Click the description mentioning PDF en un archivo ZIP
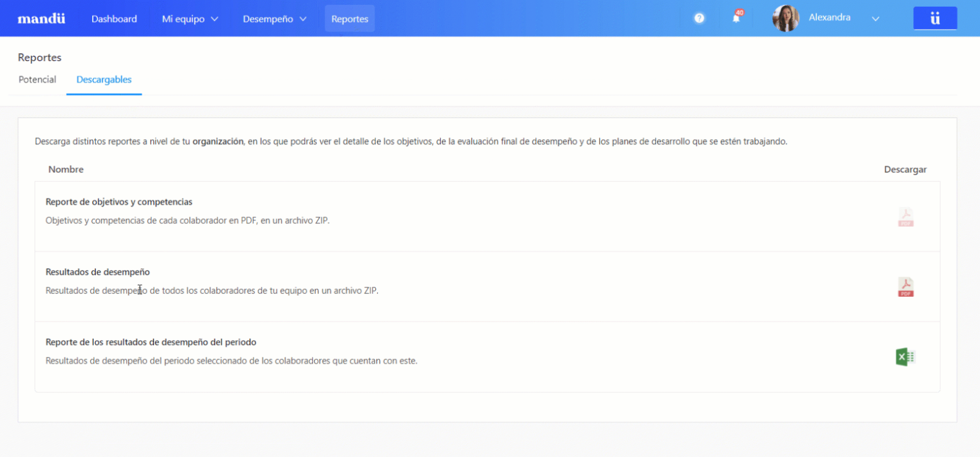The width and height of the screenshot is (980, 457). 187,220
